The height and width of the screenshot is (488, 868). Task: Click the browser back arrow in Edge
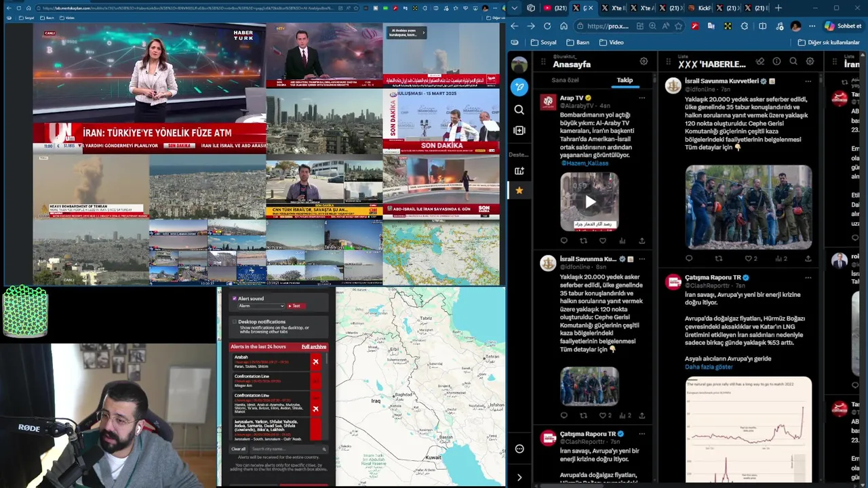[514, 26]
